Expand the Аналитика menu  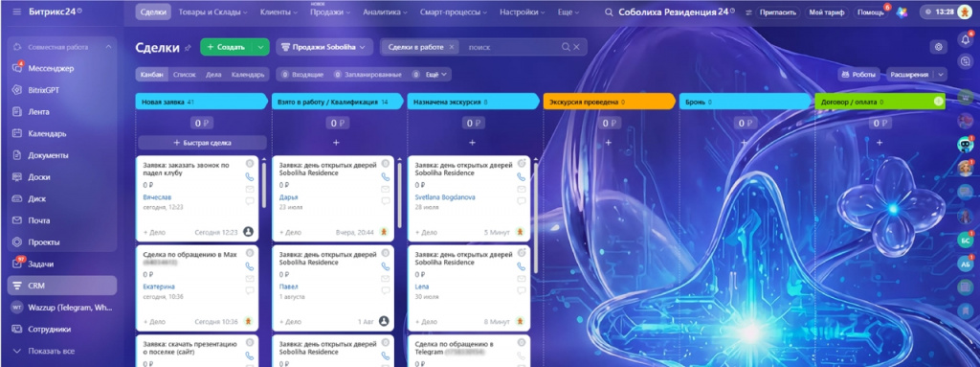click(x=385, y=11)
